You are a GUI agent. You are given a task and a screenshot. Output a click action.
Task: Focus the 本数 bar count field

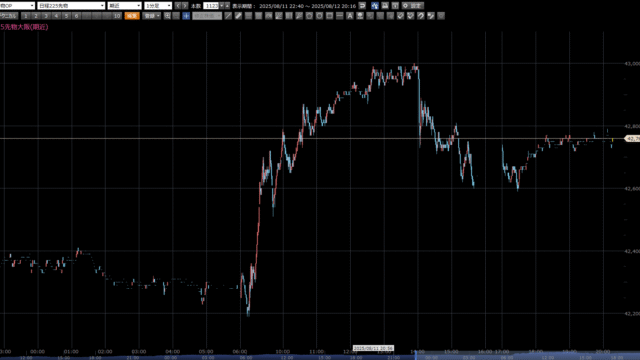point(211,6)
